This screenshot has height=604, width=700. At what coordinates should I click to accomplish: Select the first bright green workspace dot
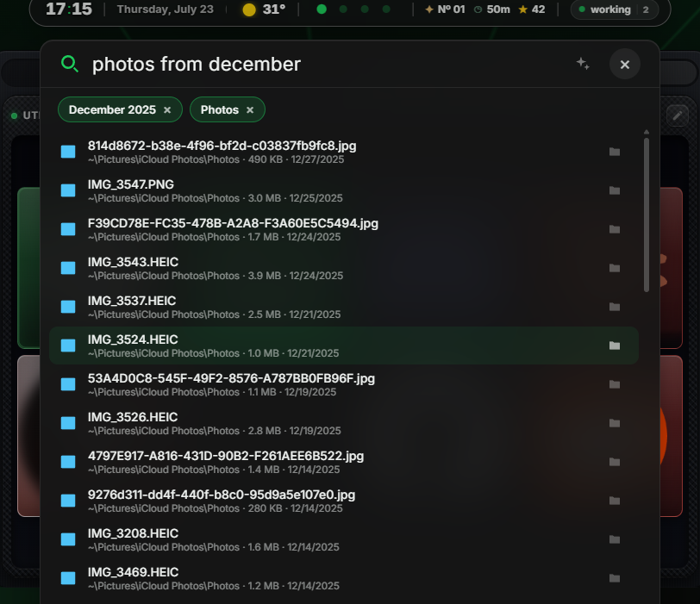322,9
